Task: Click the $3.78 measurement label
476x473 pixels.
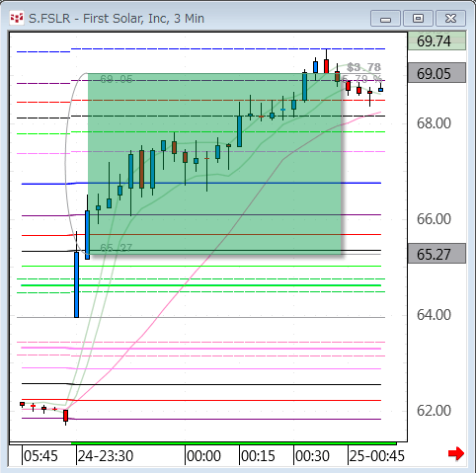Action: [363, 67]
